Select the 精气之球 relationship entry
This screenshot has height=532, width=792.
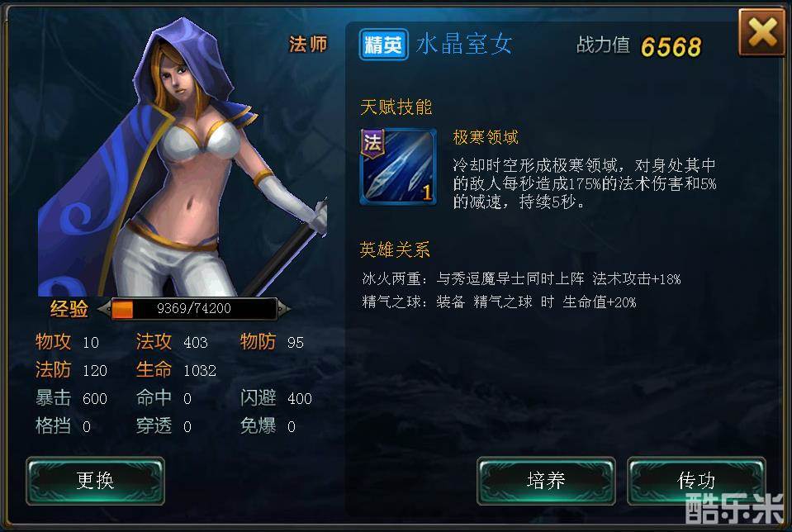point(499,302)
